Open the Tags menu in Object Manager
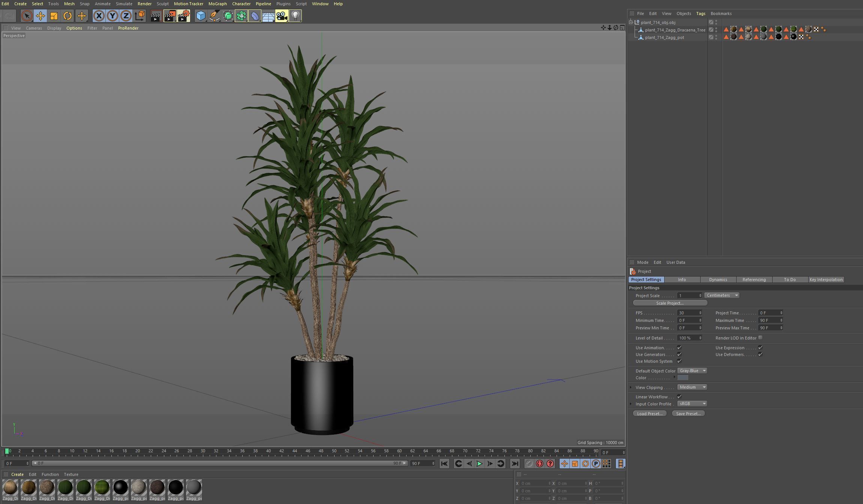863x504 pixels. 701,13
